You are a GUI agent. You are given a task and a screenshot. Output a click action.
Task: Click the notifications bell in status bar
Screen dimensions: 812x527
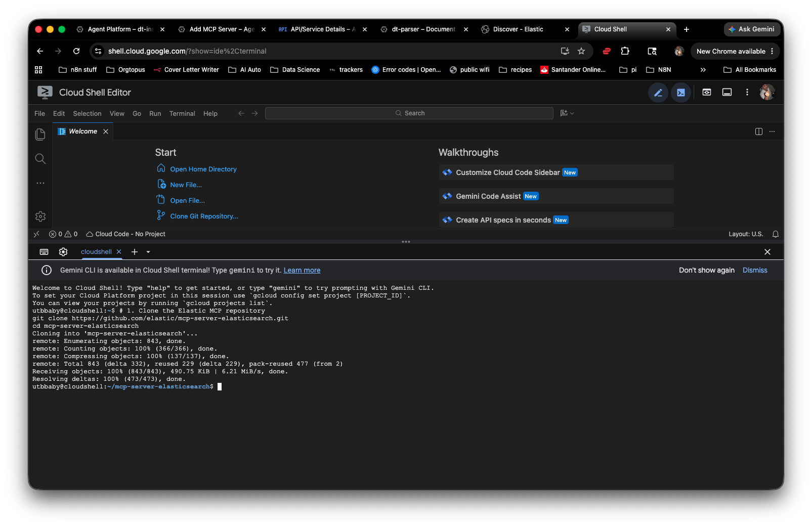(776, 234)
